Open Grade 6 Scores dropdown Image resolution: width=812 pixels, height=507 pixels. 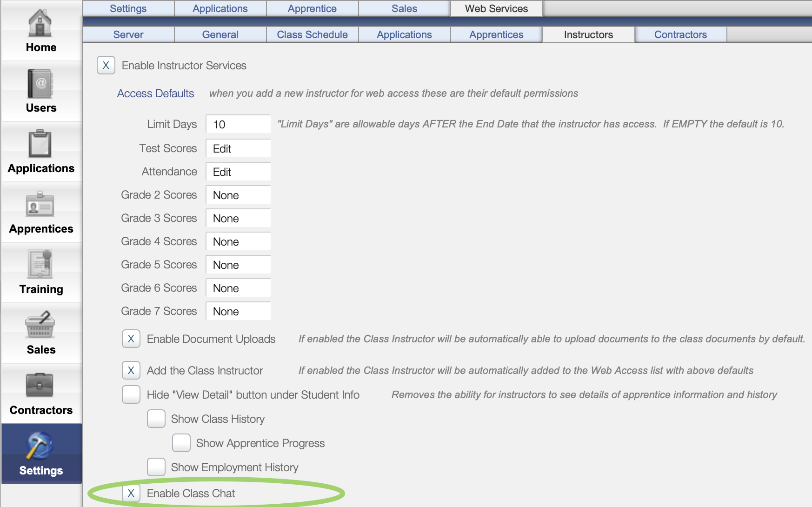pyautogui.click(x=238, y=288)
